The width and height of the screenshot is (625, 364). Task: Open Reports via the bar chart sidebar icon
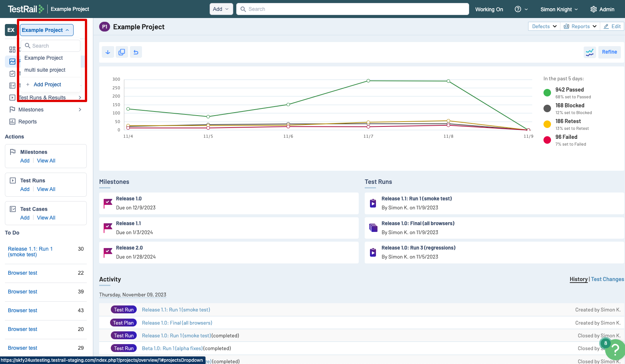pos(12,121)
